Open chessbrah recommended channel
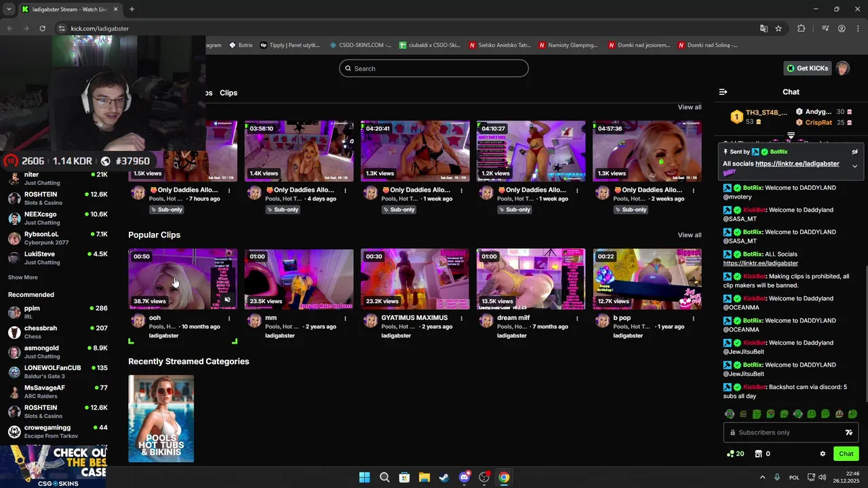The image size is (868, 488). click(58, 332)
